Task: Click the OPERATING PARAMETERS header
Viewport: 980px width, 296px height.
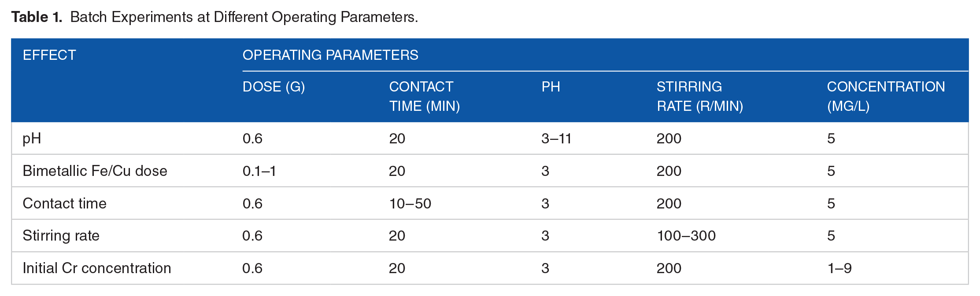Action: point(330,55)
